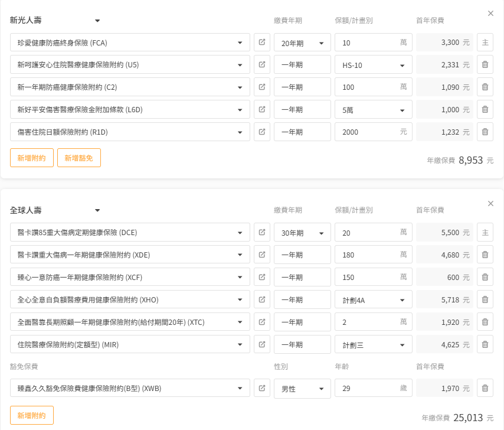The height and width of the screenshot is (430, 504).
Task: Close the 全球人壽 plan card
Action: (x=490, y=203)
